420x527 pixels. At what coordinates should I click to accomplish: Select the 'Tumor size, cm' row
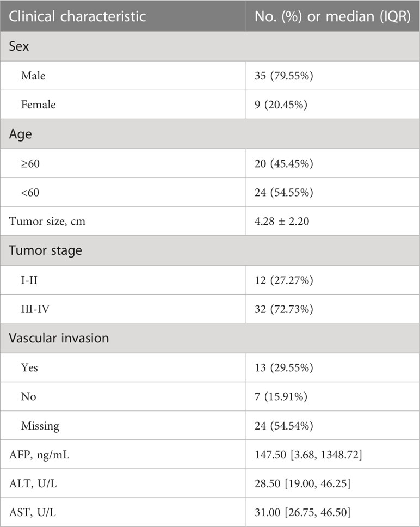[210, 221]
